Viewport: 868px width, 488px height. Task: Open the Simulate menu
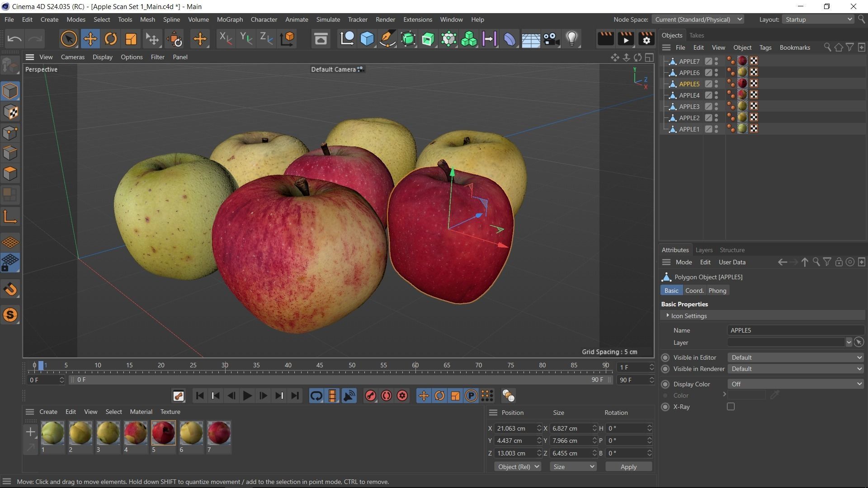(328, 19)
